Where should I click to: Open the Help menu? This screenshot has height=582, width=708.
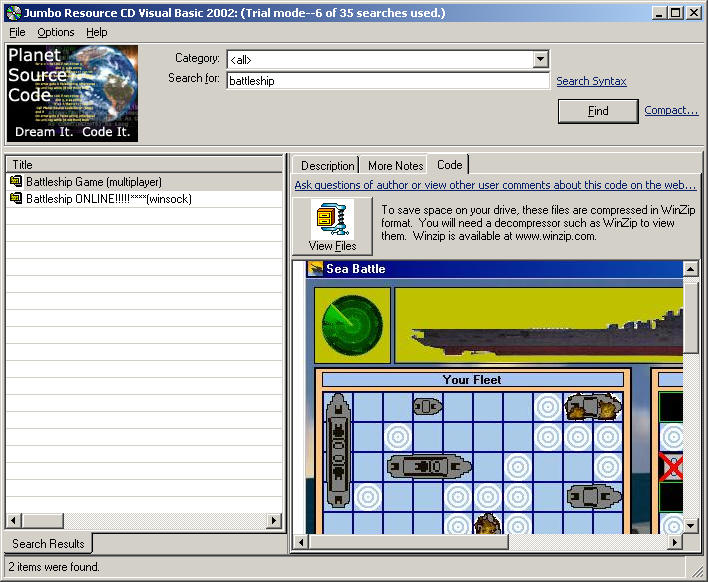97,33
